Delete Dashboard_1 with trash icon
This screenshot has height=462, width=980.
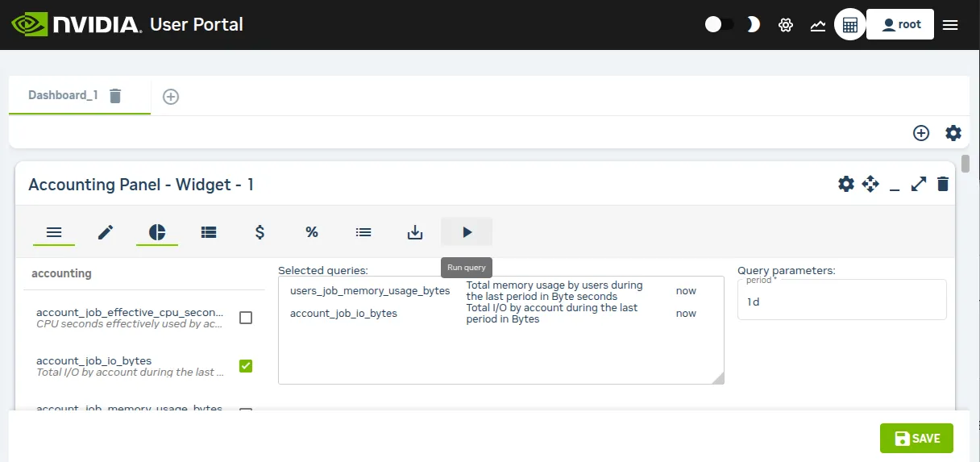click(115, 96)
